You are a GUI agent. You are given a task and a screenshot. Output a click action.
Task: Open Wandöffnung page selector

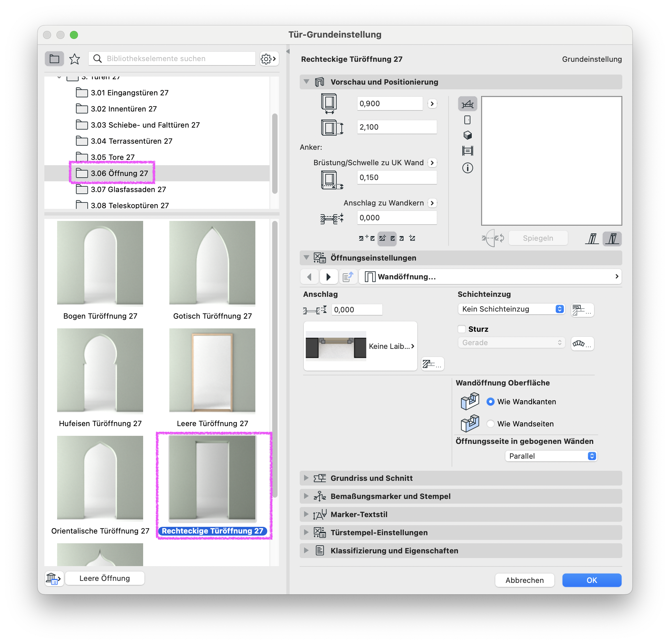coord(490,277)
